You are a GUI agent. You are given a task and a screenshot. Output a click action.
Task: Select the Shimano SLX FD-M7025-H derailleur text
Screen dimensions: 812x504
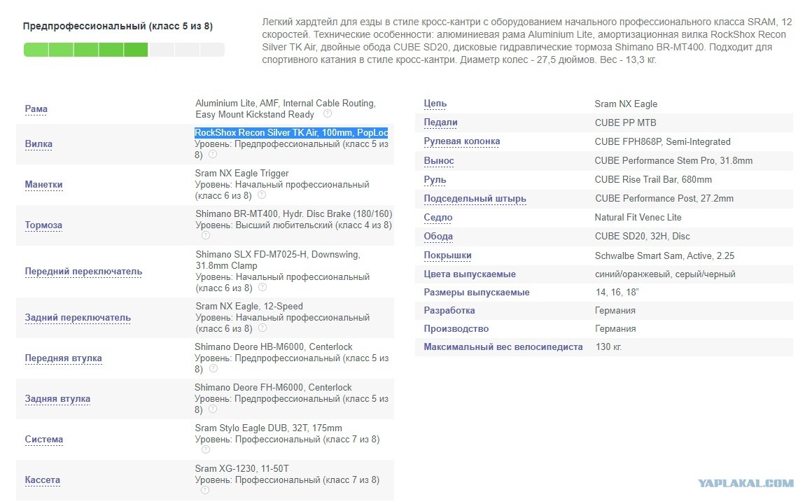[278, 260]
